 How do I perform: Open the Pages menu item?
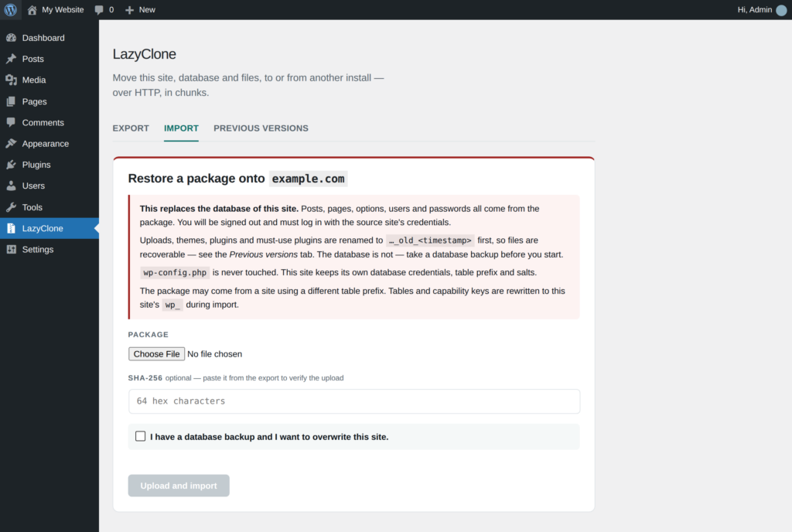(x=49, y=101)
